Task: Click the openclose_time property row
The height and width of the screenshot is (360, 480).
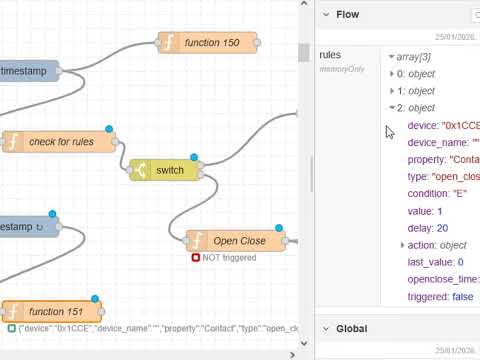Action: 444,279
